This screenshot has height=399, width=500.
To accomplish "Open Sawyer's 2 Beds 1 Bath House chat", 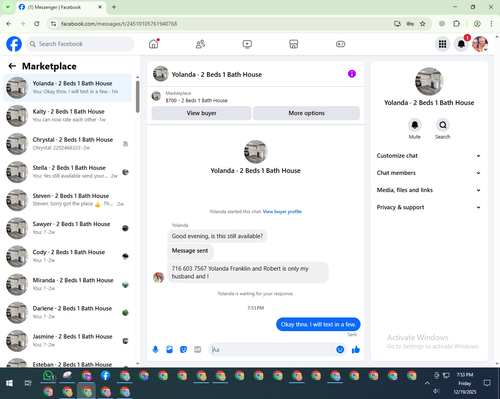I will coord(67,228).
